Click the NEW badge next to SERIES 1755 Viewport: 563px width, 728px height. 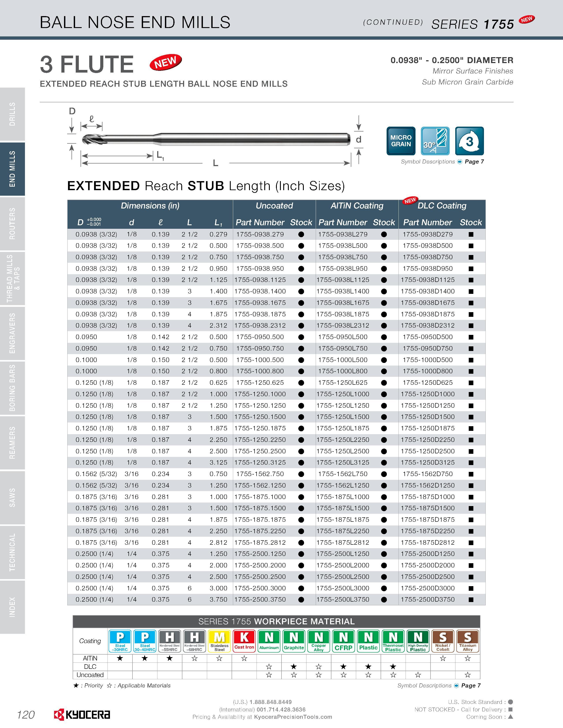click(527, 20)
